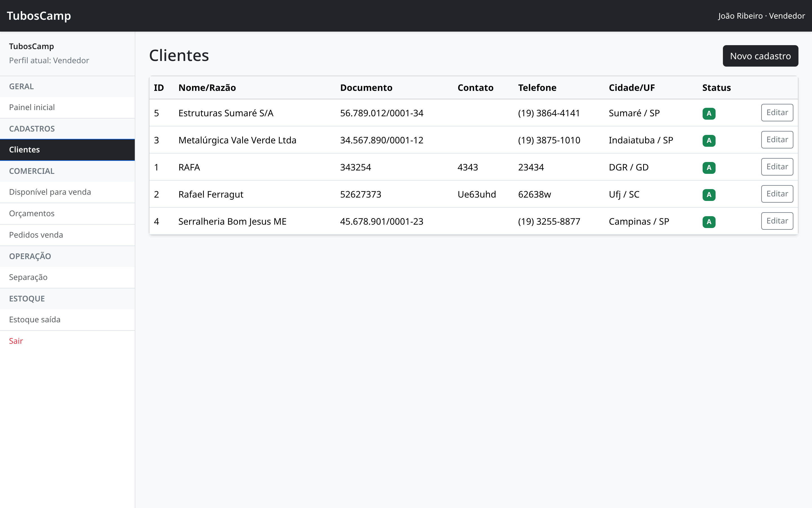Navigate to Pedidos venda
This screenshot has height=508, width=812.
[67, 235]
